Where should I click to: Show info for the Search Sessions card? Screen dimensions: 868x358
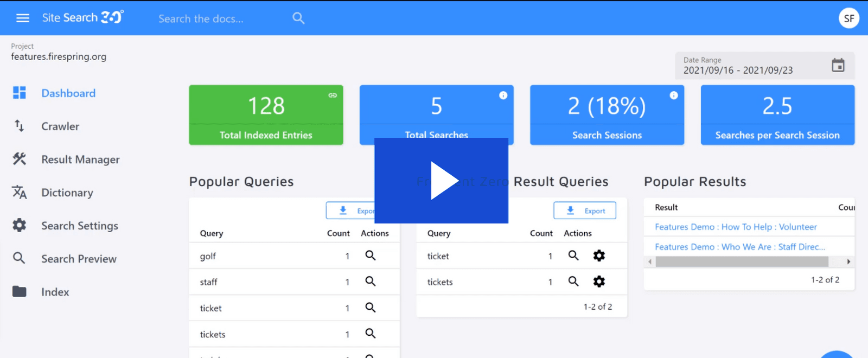[x=673, y=95]
